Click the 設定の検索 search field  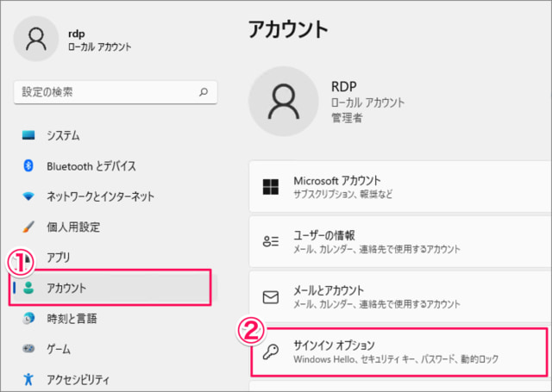pos(103,90)
